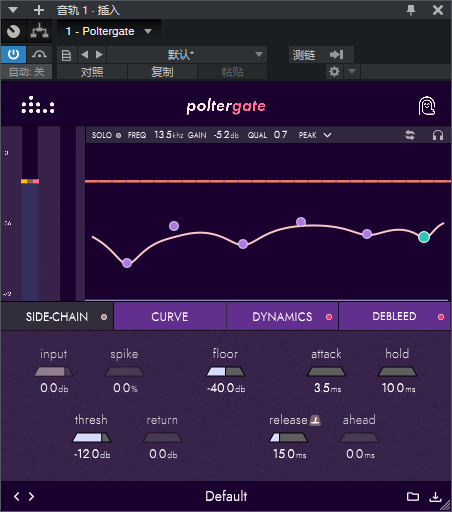Click the threshold marker on input meter
Image resolution: width=452 pixels, height=512 pixels.
point(30,181)
